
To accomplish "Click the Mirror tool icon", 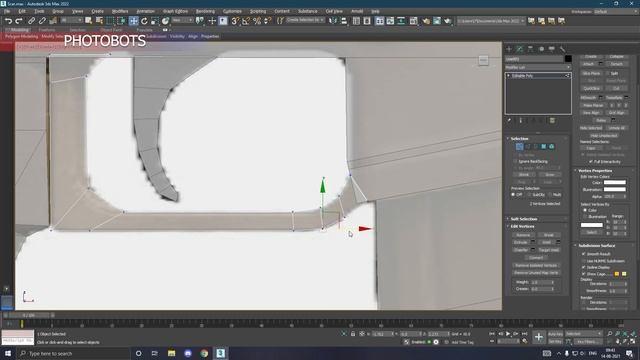I will 333,21.
